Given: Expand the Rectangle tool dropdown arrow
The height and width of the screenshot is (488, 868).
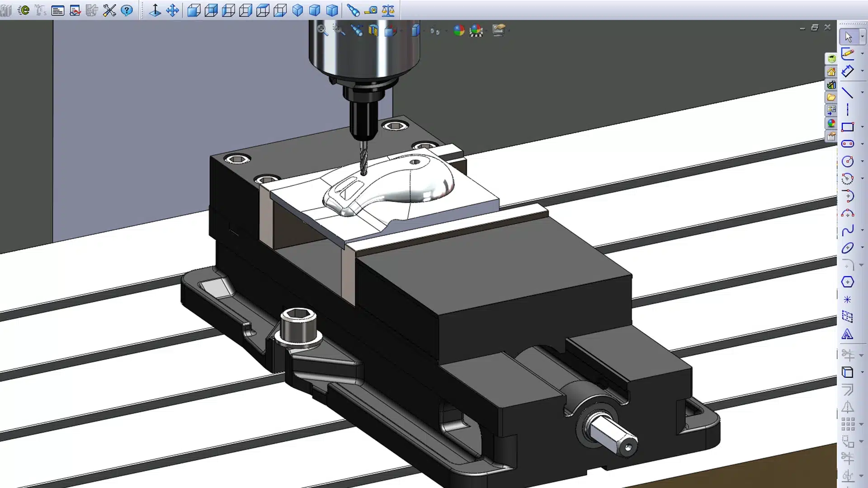Looking at the screenshot, I should click(862, 127).
